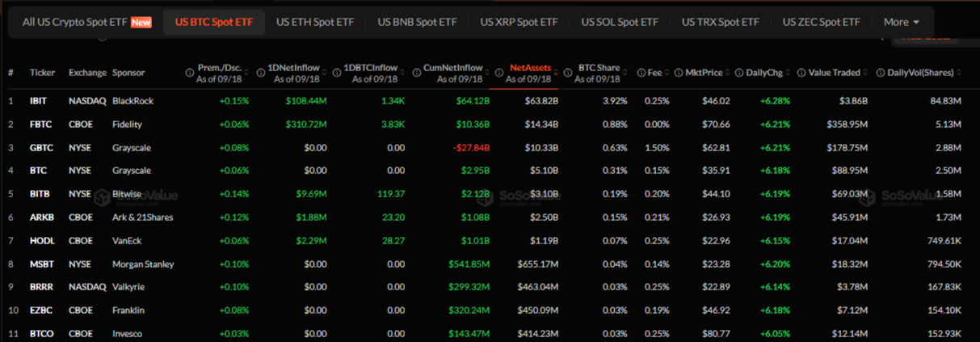Switch to All US Crypto Spot ETF tab
The height and width of the screenshot is (342, 980).
(86, 22)
